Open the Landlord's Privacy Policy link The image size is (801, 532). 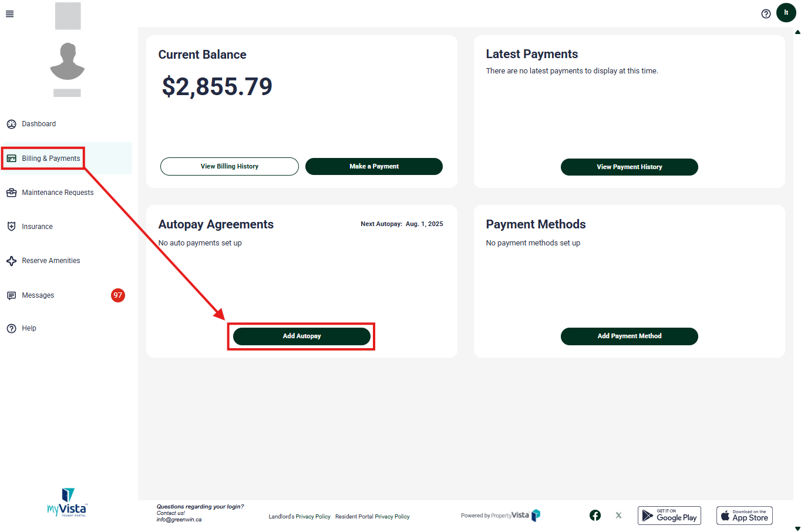point(299,517)
